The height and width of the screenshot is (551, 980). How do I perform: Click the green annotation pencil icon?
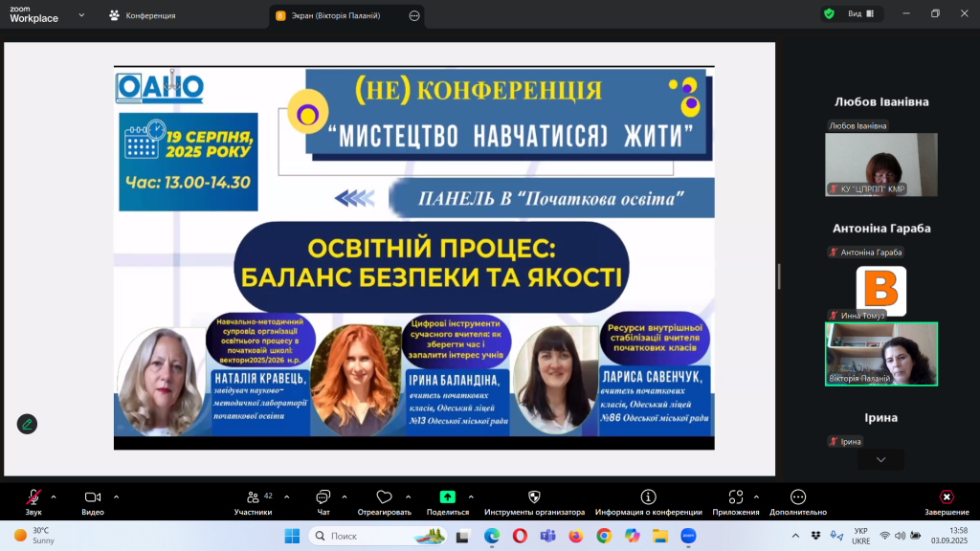pyautogui.click(x=28, y=424)
